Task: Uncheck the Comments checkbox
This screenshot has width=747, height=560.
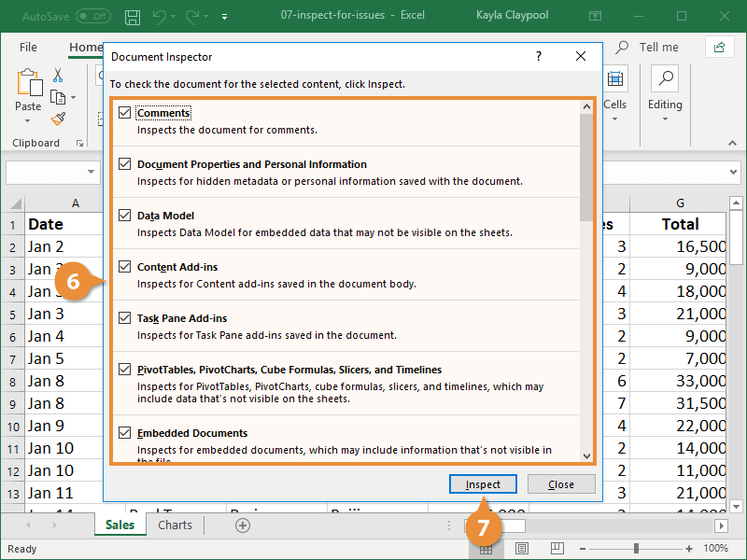Action: coord(125,113)
